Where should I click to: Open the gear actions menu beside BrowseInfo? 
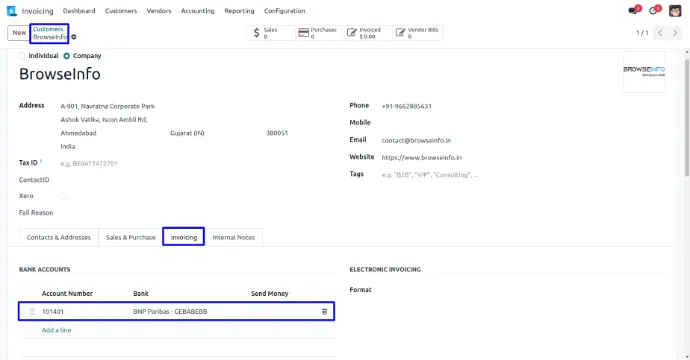point(74,37)
